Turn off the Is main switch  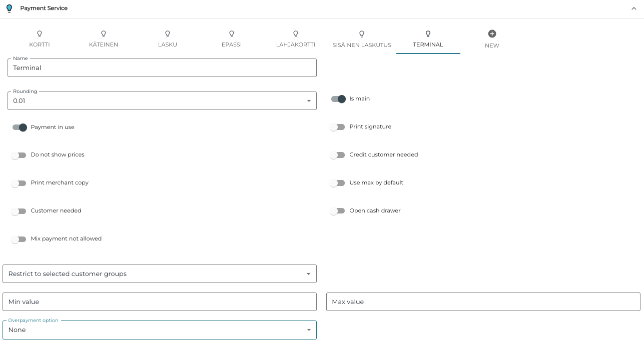338,99
